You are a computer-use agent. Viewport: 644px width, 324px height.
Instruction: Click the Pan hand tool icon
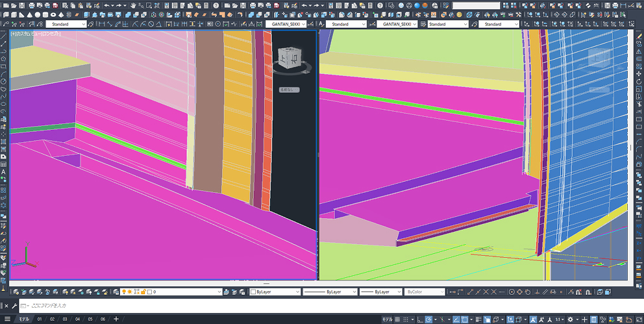pyautogui.click(x=133, y=5)
